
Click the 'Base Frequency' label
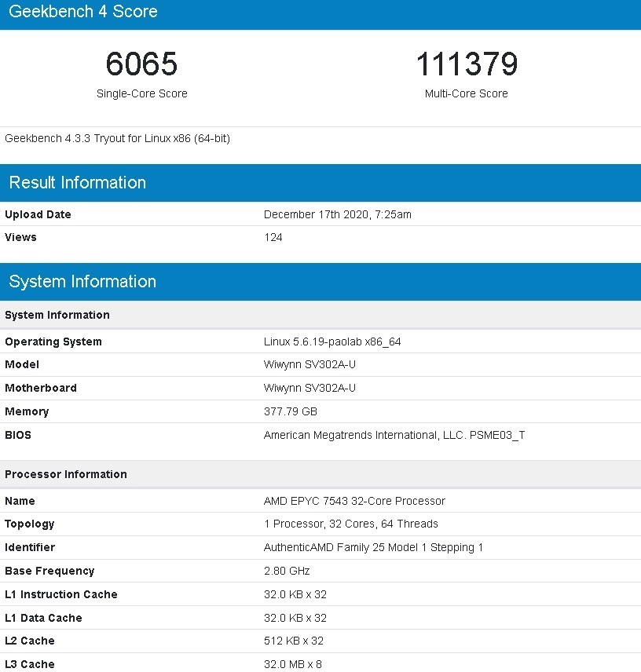click(x=49, y=571)
